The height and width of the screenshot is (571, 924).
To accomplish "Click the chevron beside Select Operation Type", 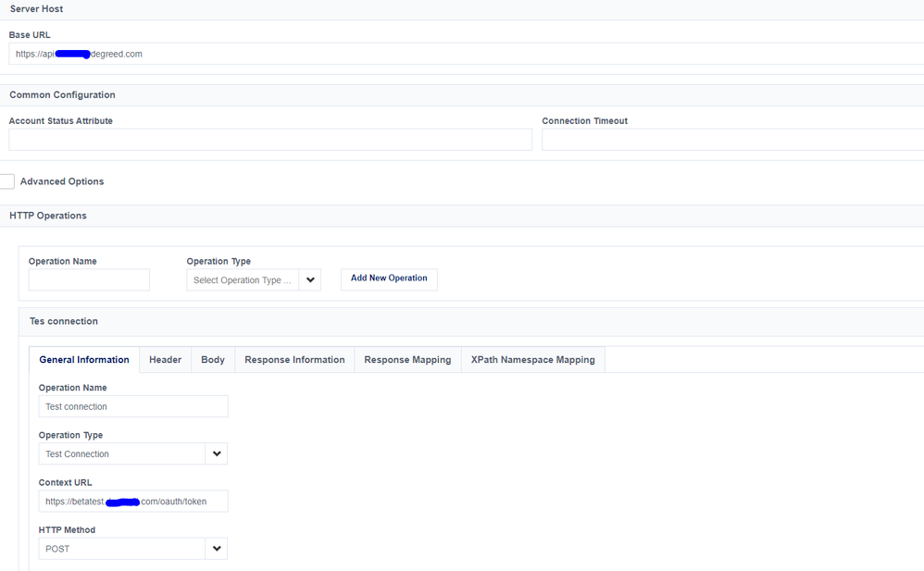I will (310, 279).
